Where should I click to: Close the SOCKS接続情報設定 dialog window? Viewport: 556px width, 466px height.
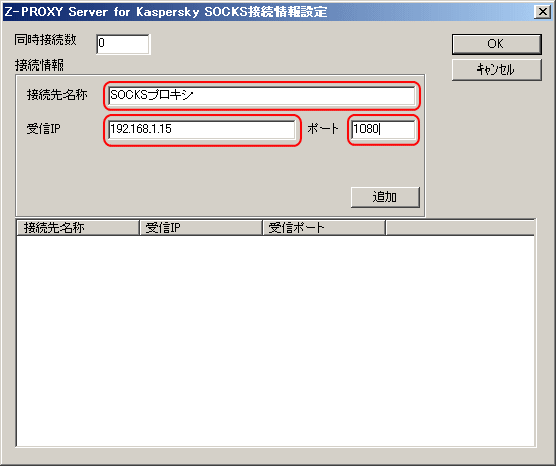click(543, 12)
